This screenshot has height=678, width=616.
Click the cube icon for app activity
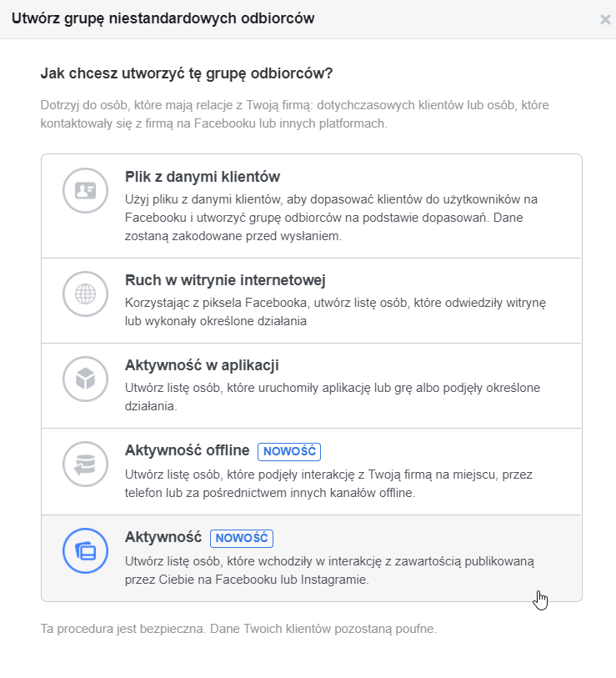click(86, 379)
